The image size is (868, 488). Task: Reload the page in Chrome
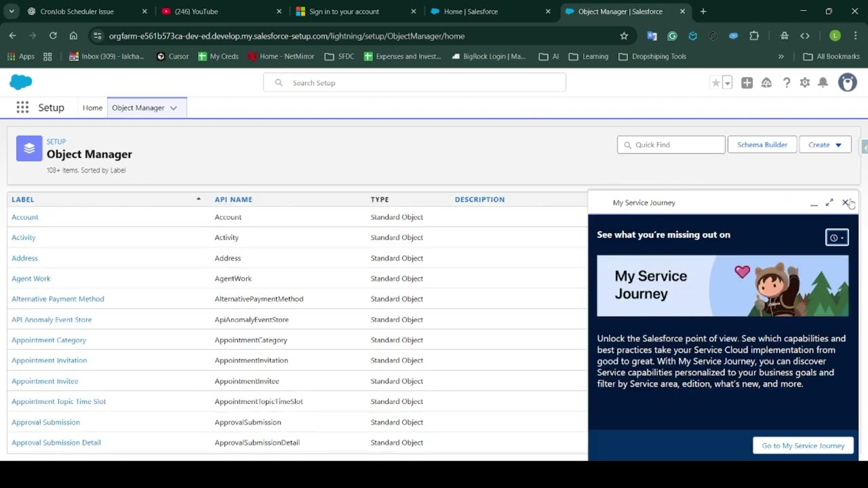pos(53,36)
